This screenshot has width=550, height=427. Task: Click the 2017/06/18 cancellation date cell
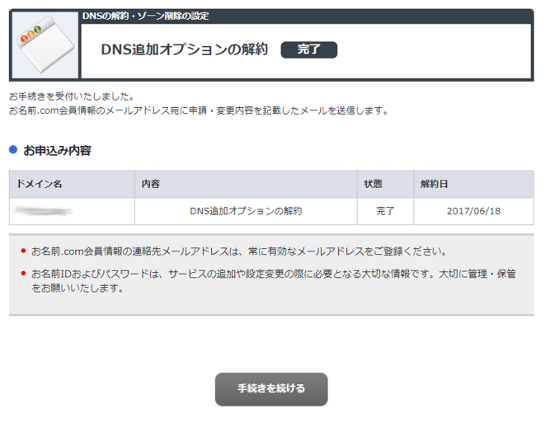tap(474, 211)
